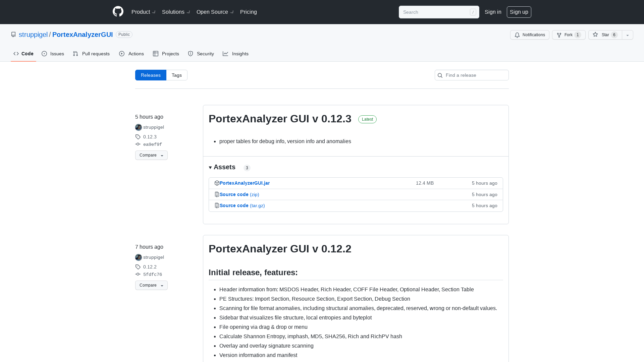The height and width of the screenshot is (362, 644).
Task: Click the struppigel avatar under 7 hours ago
Action: (139, 257)
